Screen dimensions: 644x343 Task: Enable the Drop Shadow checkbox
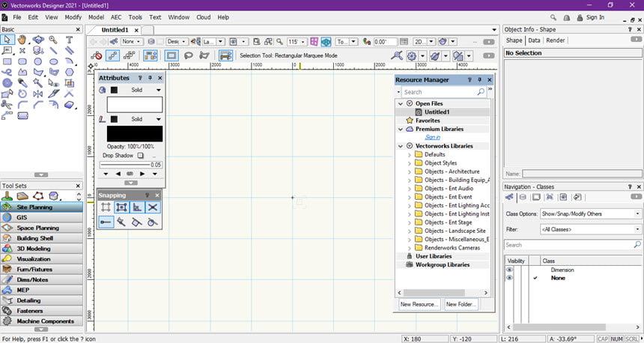pyautogui.click(x=141, y=156)
